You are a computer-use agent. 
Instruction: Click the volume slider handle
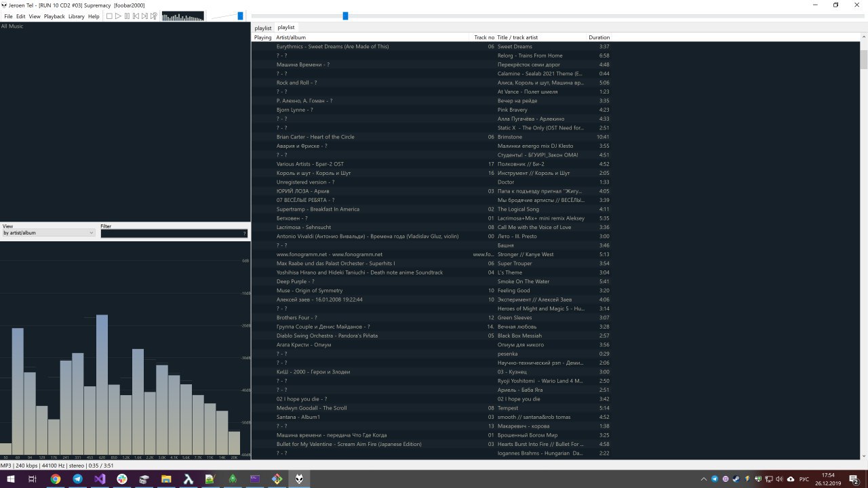240,16
